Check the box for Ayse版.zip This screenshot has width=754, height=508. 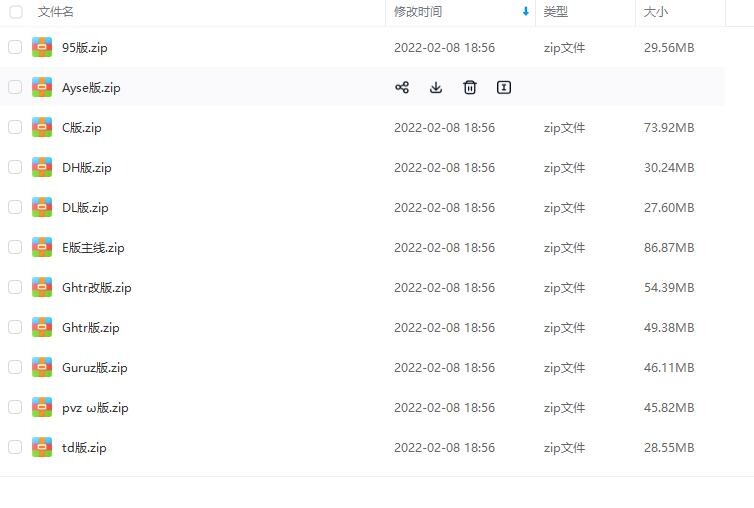[x=15, y=87]
